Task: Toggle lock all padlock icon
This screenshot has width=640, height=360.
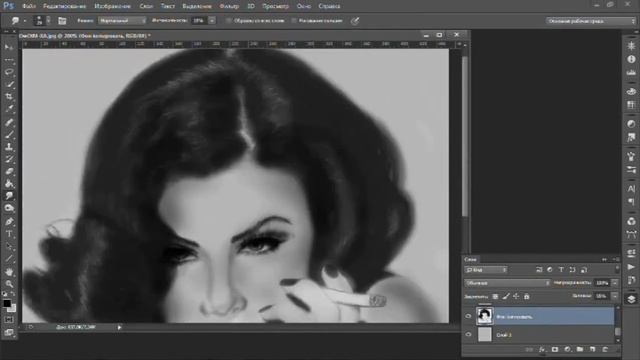Action: pos(527,296)
